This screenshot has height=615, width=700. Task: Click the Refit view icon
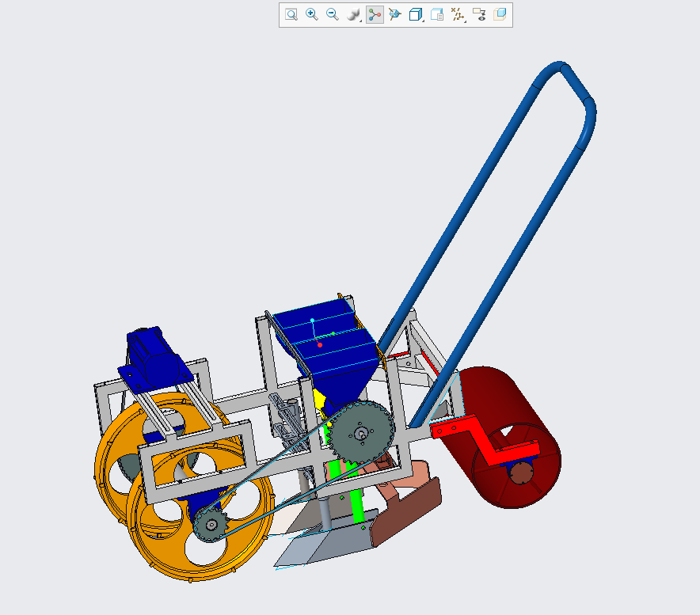291,14
